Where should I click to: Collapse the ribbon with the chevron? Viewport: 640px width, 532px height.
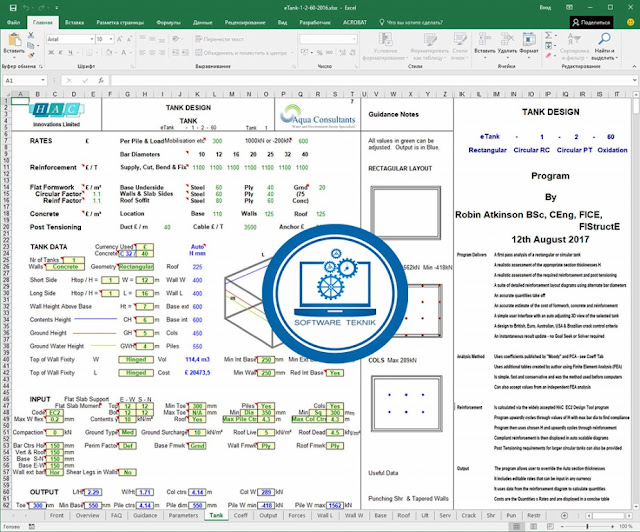pos(634,66)
